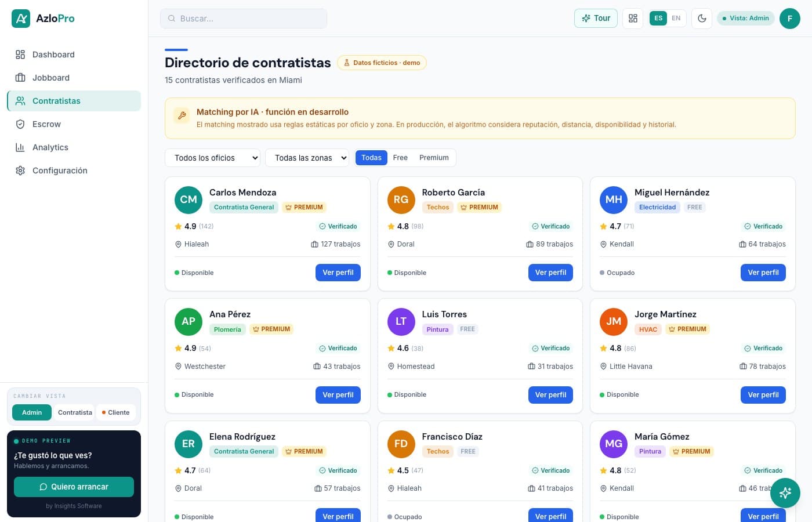Open Dashboard from the sidebar
This screenshot has height=522, width=812.
(74, 55)
